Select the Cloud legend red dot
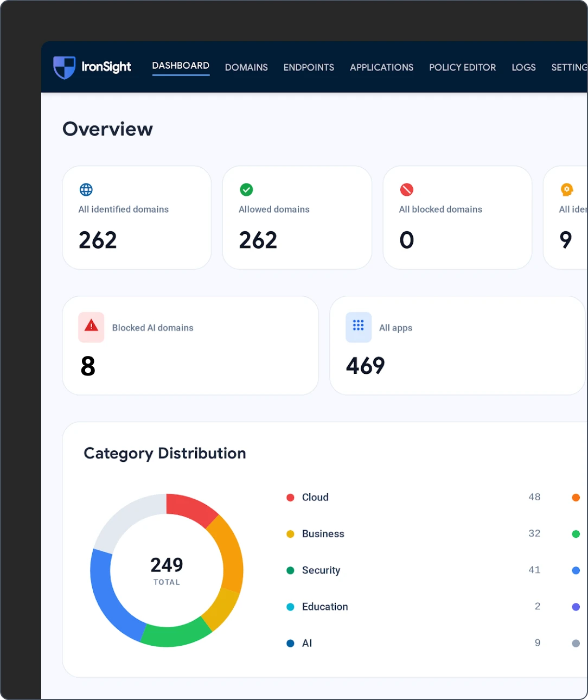Screen dimensions: 588x700 point(290,498)
